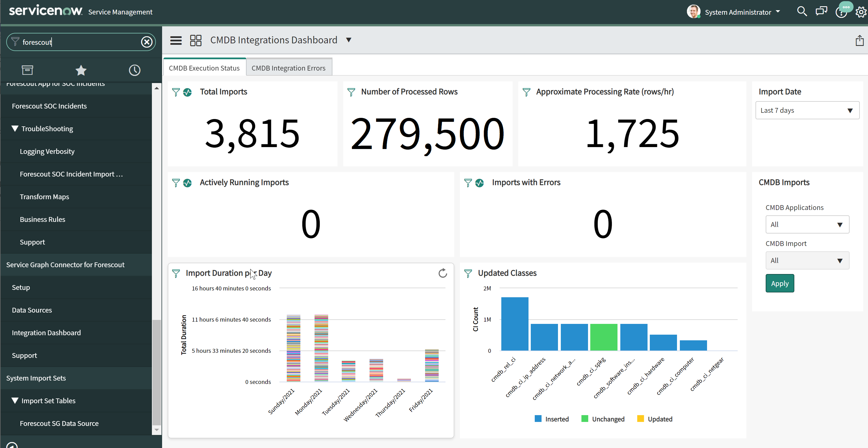
Task: Clear the forescout filter text
Action: (147, 42)
